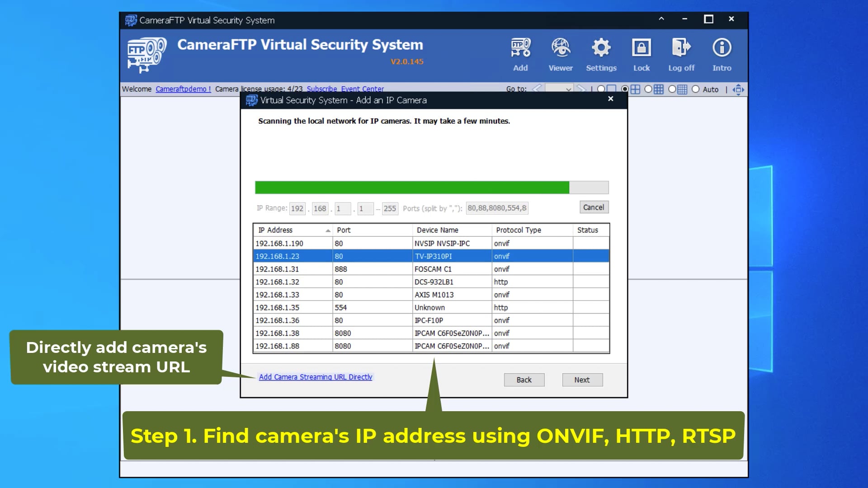The width and height of the screenshot is (868, 488).
Task: Open the Intro info icon
Action: [x=722, y=55]
